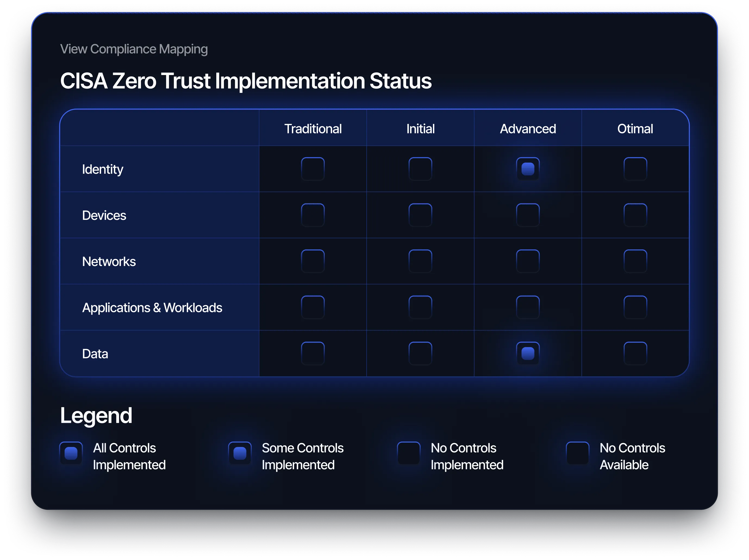The width and height of the screenshot is (749, 560).
Task: Click the Some Controls Implemented legend icon
Action: 240,453
